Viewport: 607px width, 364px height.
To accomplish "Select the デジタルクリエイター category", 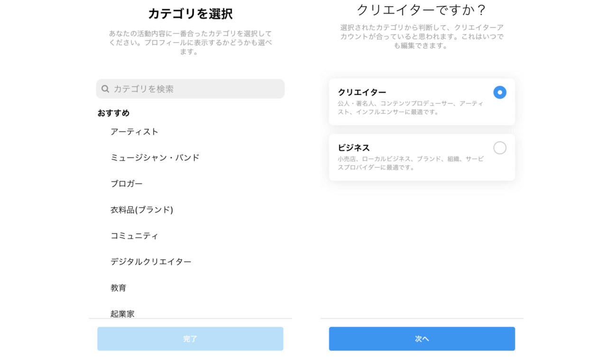I will pos(151,262).
